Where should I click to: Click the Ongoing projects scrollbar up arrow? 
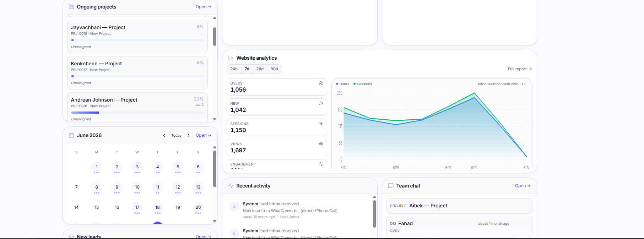tap(215, 18)
